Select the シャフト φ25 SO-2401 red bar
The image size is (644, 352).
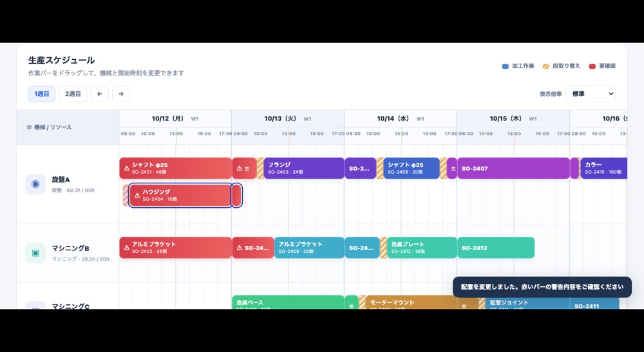pyautogui.click(x=176, y=168)
